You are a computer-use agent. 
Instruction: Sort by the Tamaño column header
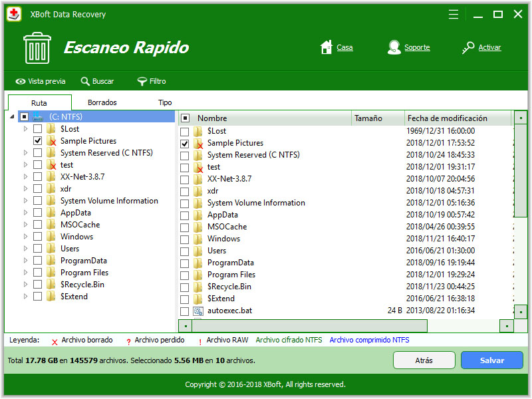pos(378,118)
